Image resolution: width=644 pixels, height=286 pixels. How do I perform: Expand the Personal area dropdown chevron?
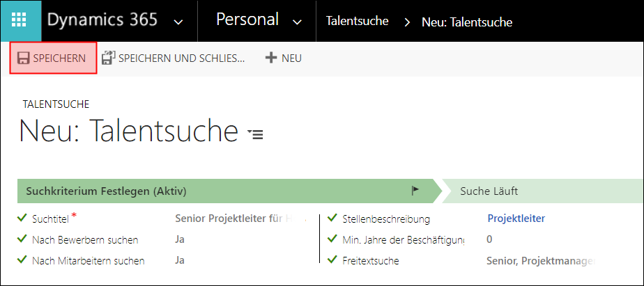pyautogui.click(x=298, y=22)
